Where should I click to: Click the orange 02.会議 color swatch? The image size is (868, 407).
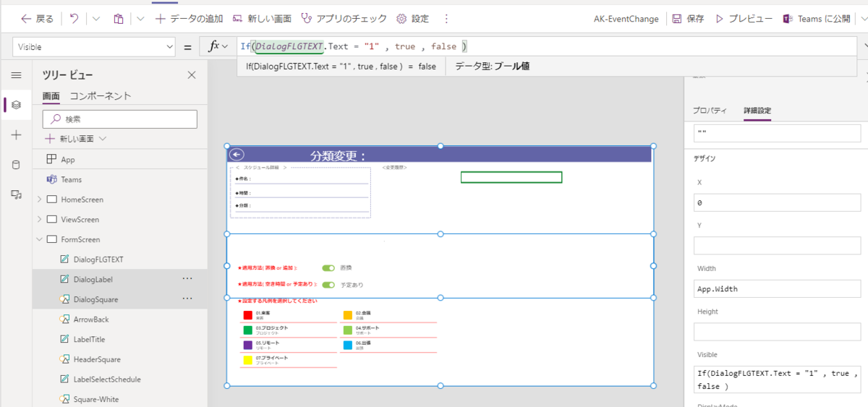coord(349,315)
